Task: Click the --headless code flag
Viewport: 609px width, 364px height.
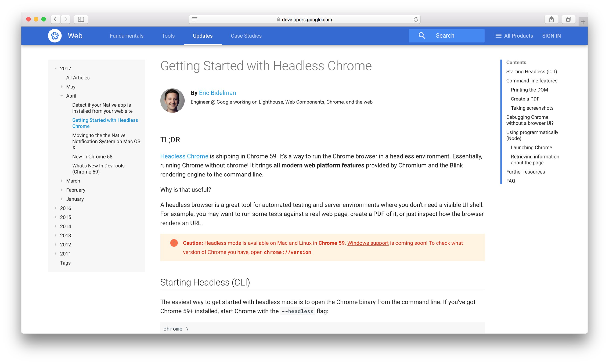Action: point(297,311)
